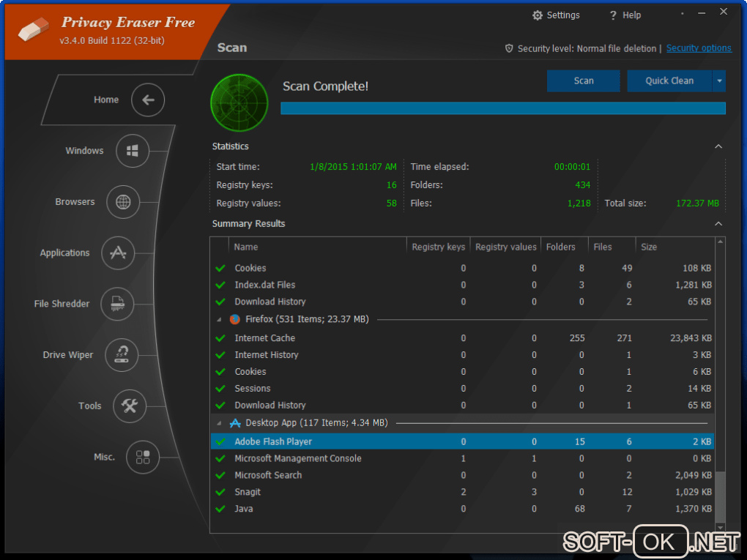Click the scan progress bar
This screenshot has width=747, height=560.
(503, 108)
